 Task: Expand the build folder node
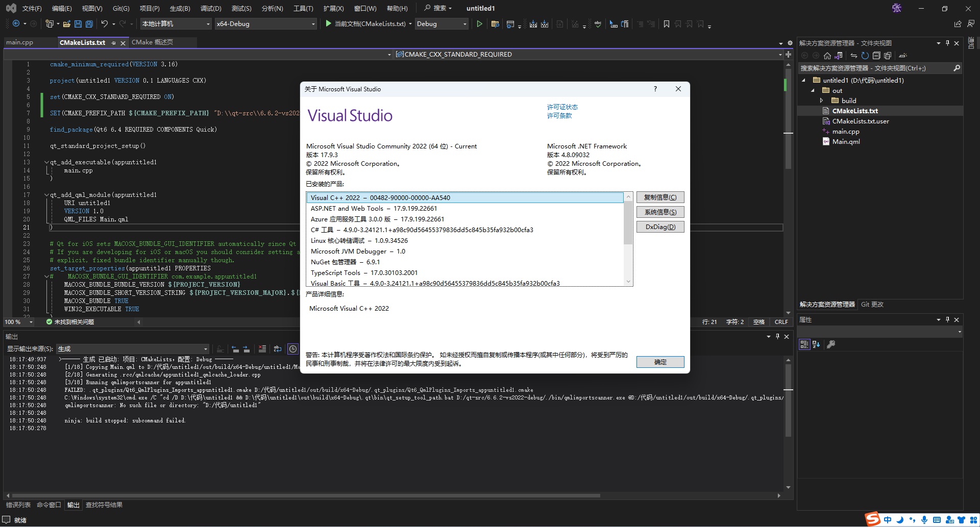[821, 101]
